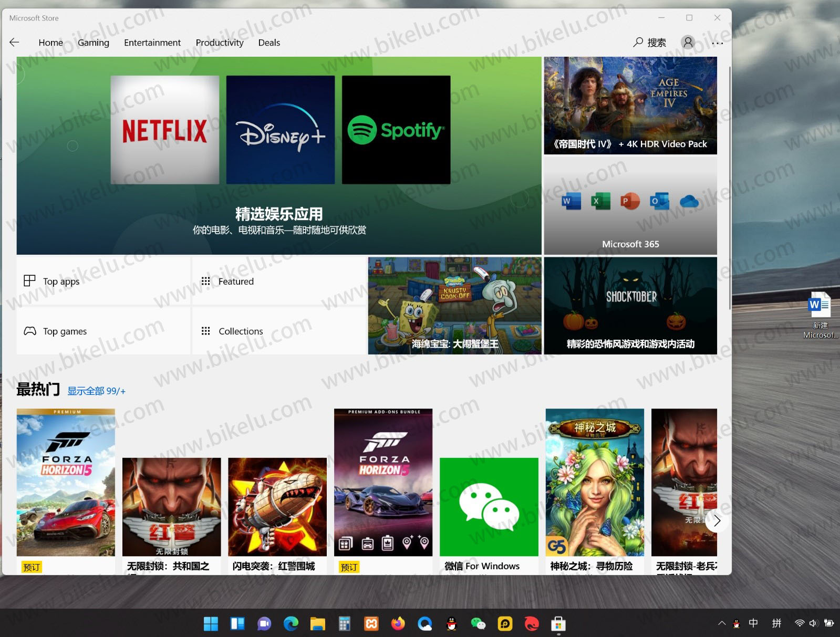
Task: Open Age of Empires IV promo
Action: coord(630,106)
